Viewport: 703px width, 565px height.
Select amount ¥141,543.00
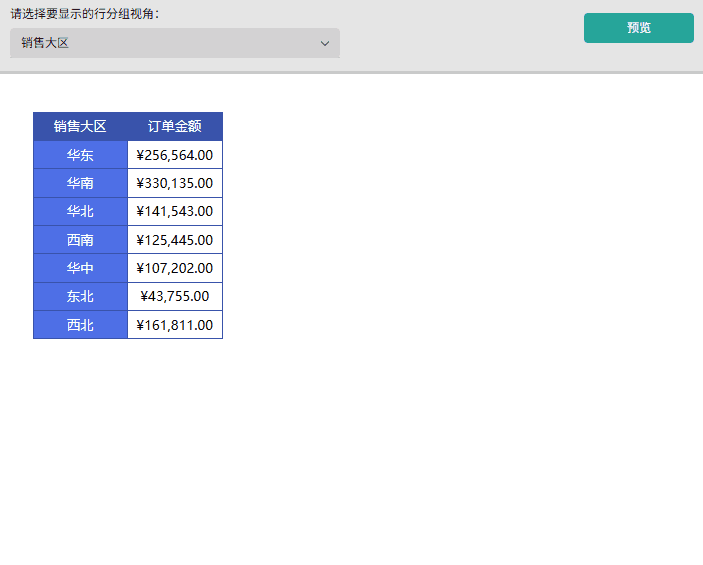[x=175, y=212]
